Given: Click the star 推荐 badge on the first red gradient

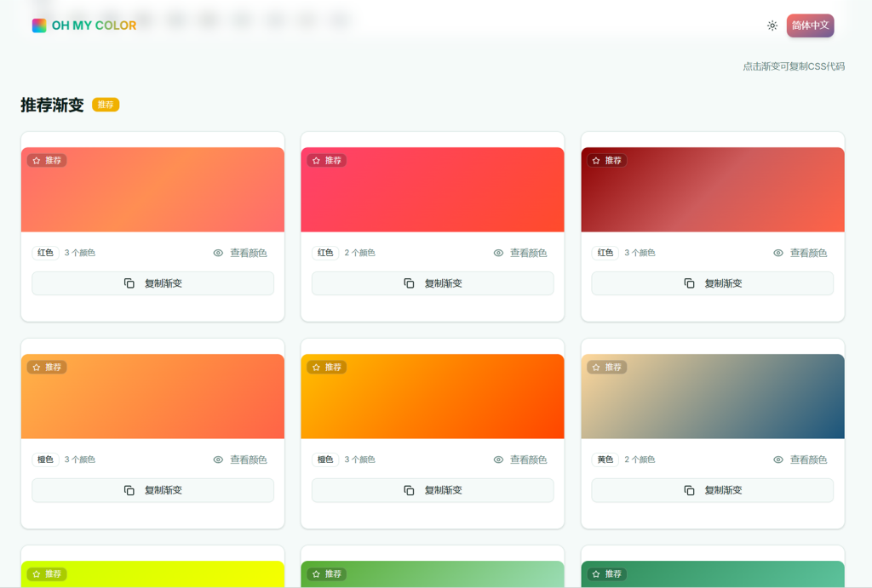Looking at the screenshot, I should click(x=47, y=161).
